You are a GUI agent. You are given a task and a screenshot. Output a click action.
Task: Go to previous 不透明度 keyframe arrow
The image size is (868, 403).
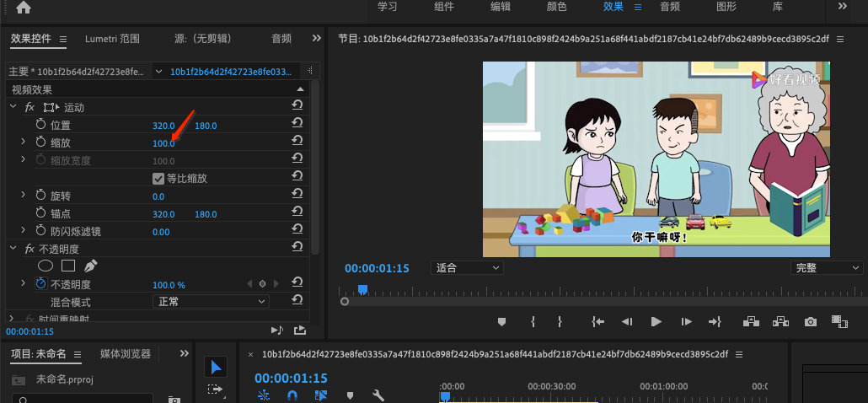point(249,284)
